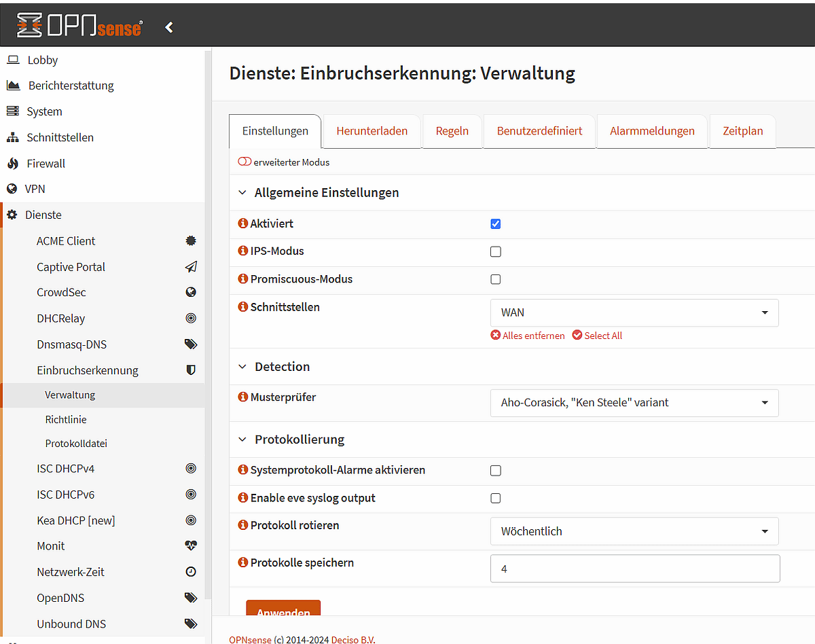Uncheck the Aktiviert checkbox
Viewport: 815px width, 644px height.
point(496,224)
